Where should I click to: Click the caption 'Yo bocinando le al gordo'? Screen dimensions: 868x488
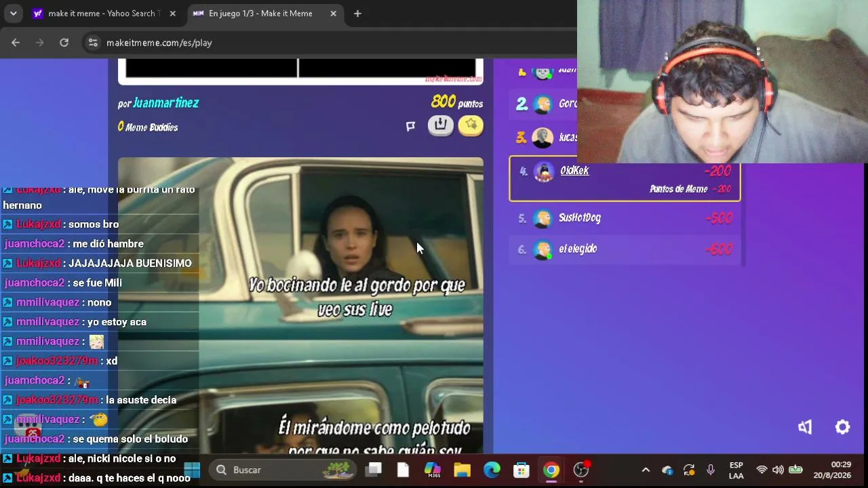click(x=357, y=297)
